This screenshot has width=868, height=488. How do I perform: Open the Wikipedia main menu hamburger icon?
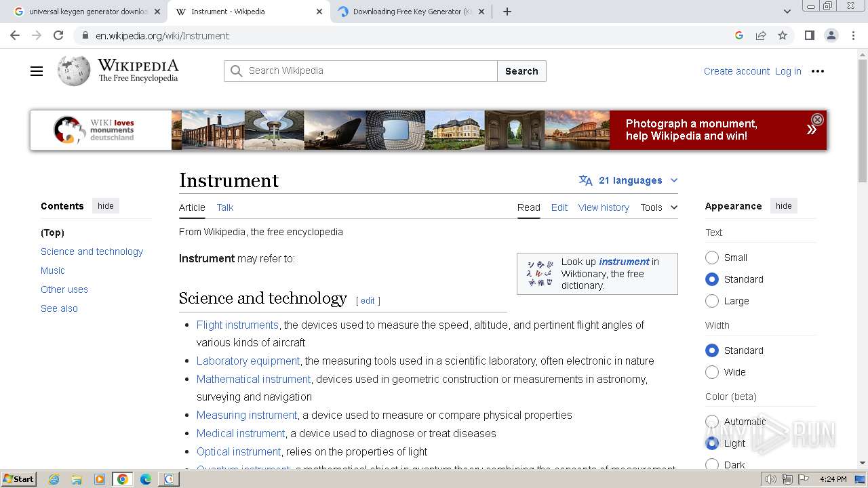click(37, 71)
